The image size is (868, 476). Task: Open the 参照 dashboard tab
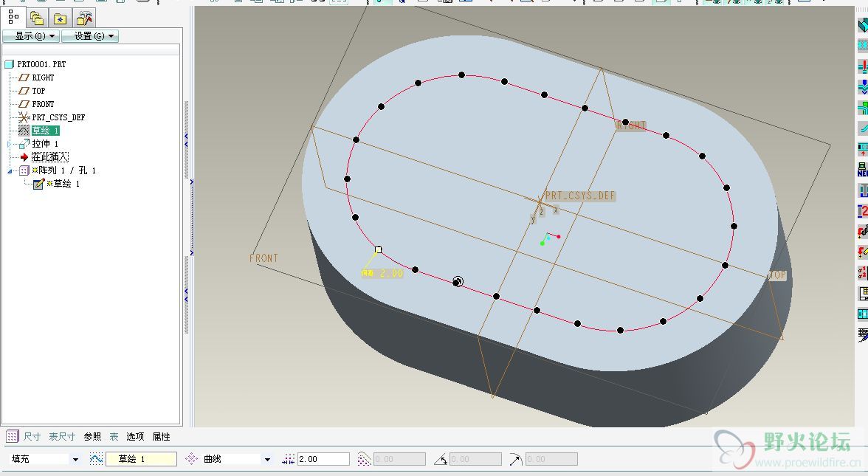(92, 437)
